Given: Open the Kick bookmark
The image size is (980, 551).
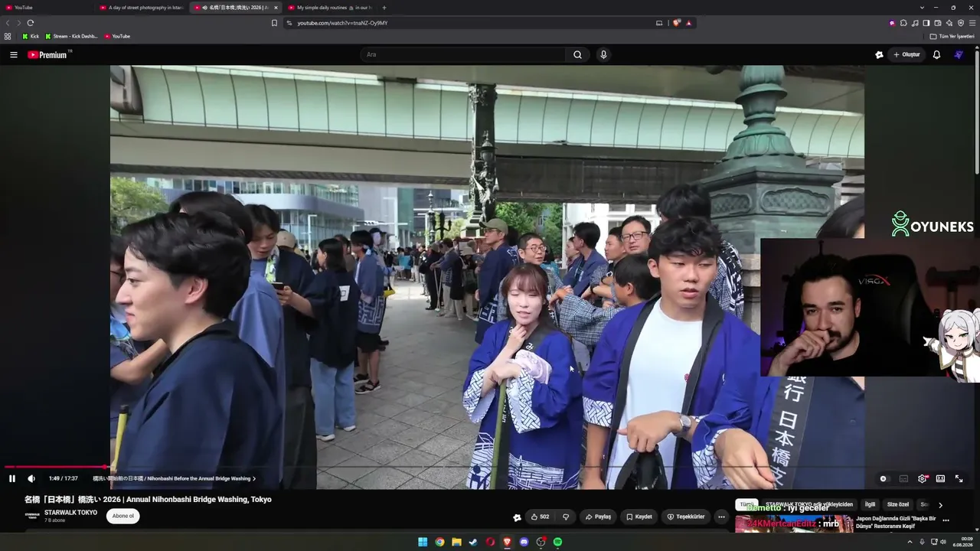Looking at the screenshot, I should (31, 36).
